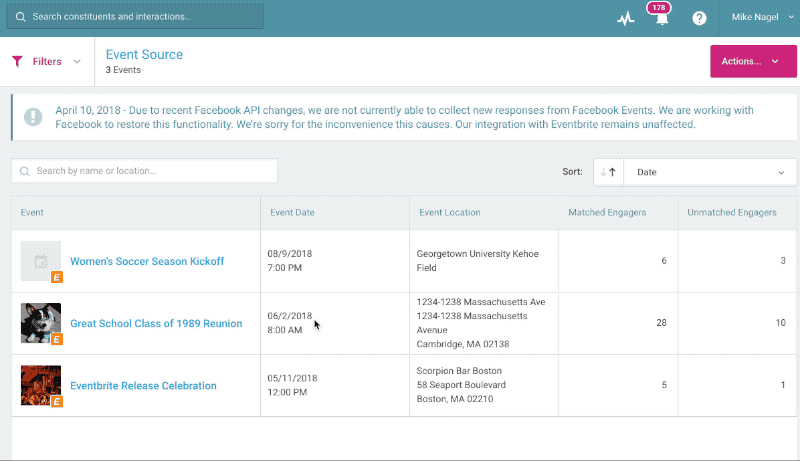Click the Filters funnel icon
Viewport: 800px width, 461px height.
(x=17, y=61)
